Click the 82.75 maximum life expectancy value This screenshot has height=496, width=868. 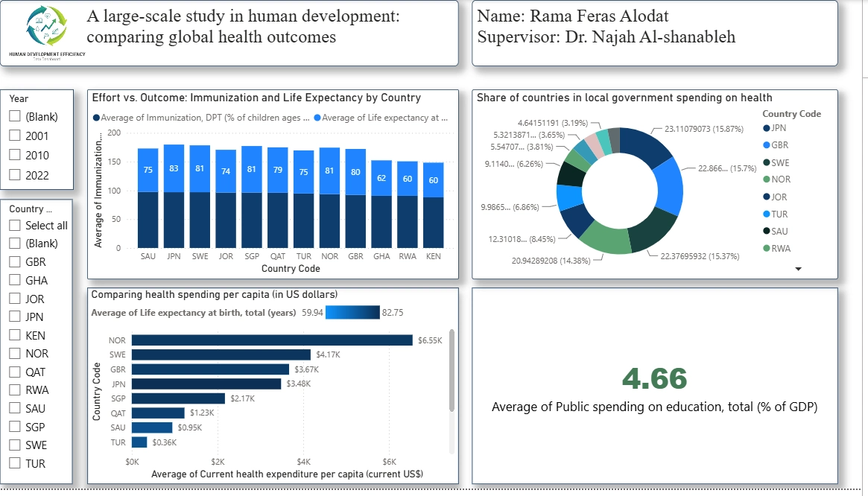393,313
